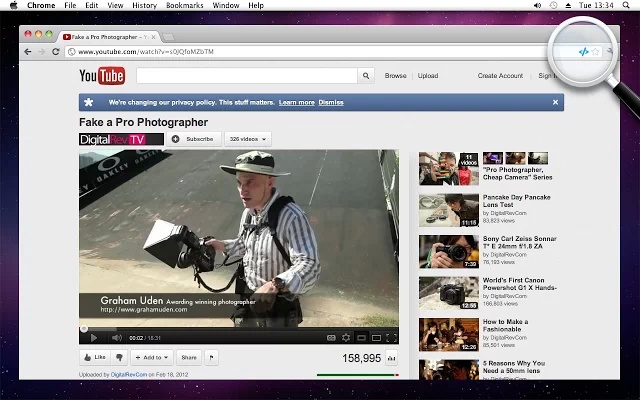
Task: Click inside the YouTube search field
Action: pos(247,76)
